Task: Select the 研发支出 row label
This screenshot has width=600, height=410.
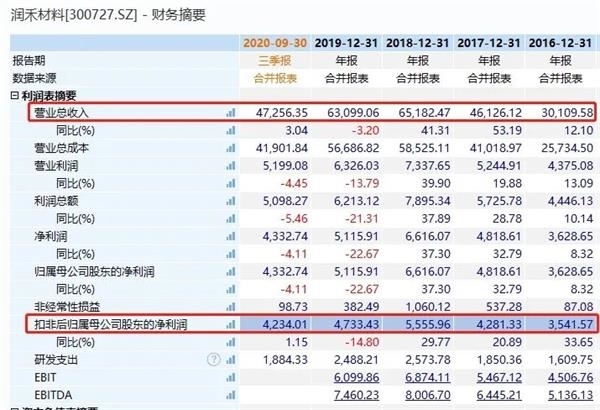Action: pyautogui.click(x=56, y=360)
